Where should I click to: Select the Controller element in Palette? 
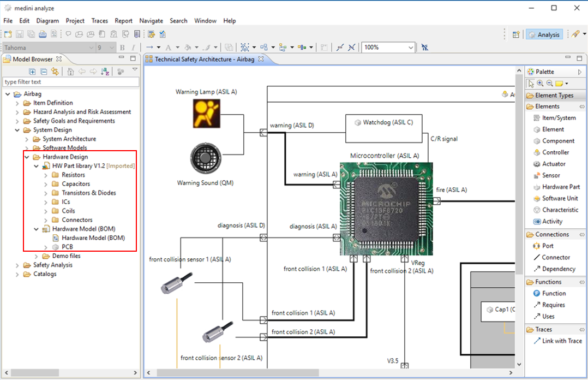tap(555, 152)
